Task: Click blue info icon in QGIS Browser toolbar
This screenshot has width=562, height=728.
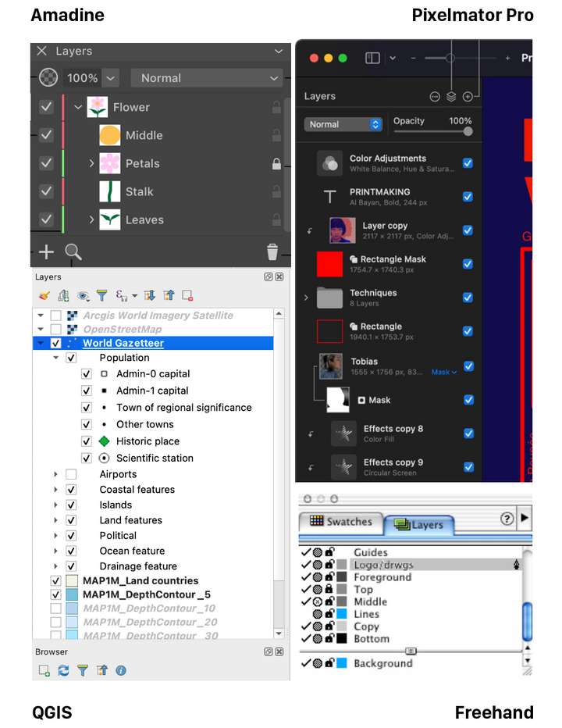Action: tap(121, 670)
